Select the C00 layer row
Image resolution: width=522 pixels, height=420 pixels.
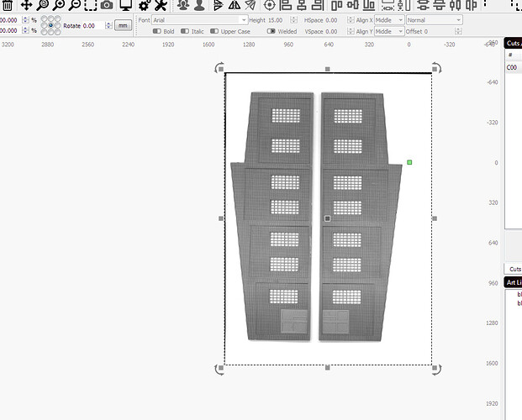pos(514,68)
